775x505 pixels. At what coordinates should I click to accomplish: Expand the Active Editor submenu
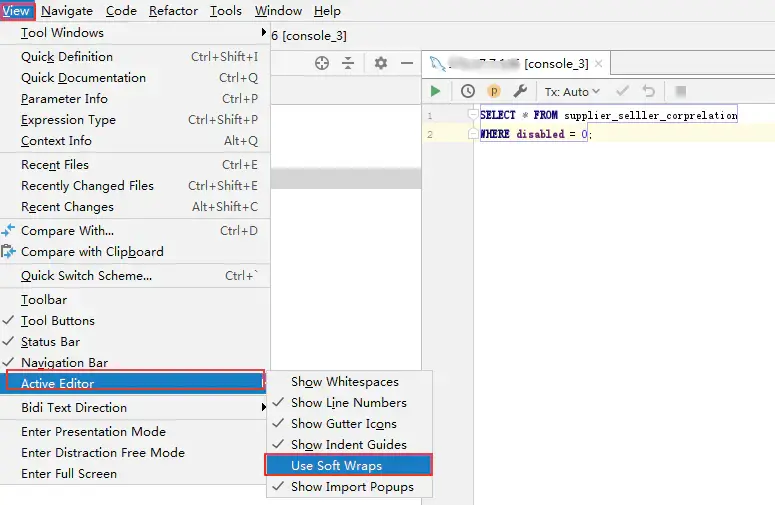pos(134,383)
